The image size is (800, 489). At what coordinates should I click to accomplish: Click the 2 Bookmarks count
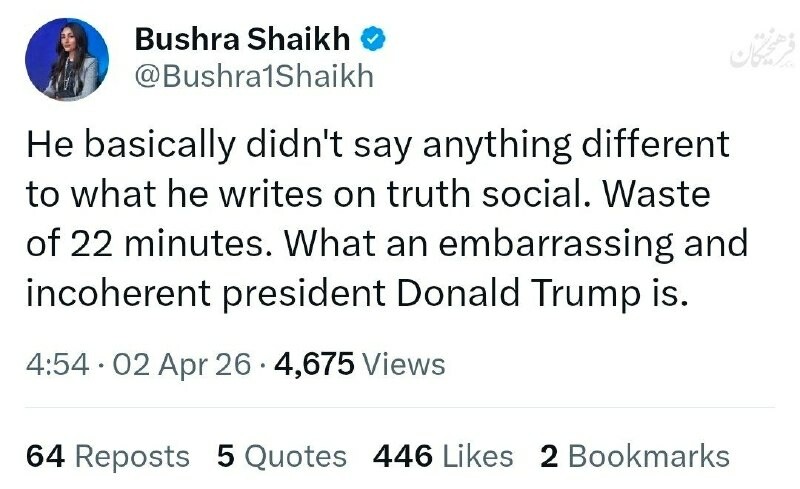click(634, 456)
